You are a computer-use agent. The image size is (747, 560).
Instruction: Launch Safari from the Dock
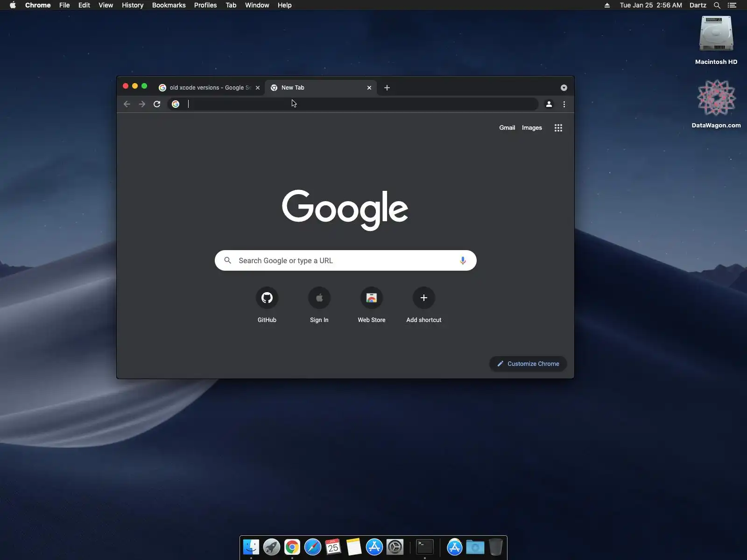tap(313, 547)
